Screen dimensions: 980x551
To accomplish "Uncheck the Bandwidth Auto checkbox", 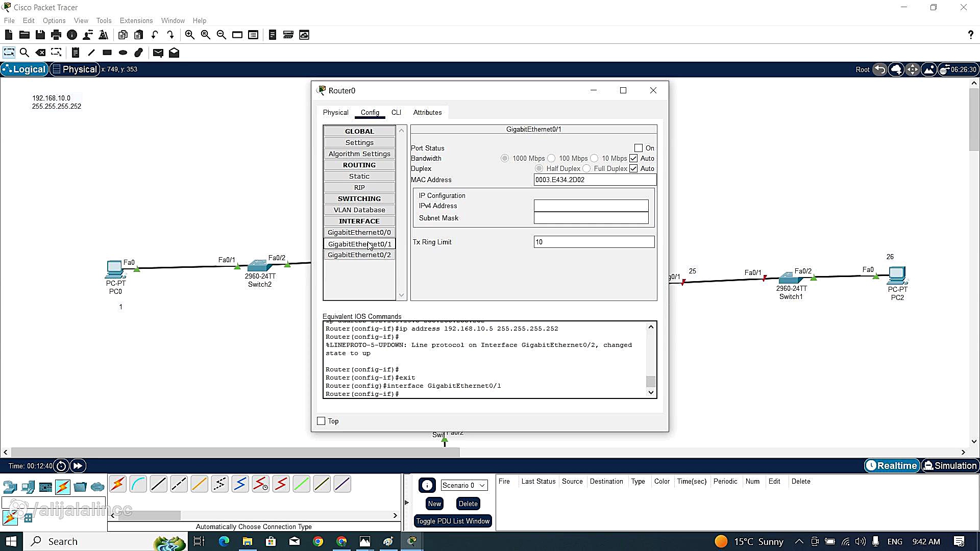I will 633,158.
